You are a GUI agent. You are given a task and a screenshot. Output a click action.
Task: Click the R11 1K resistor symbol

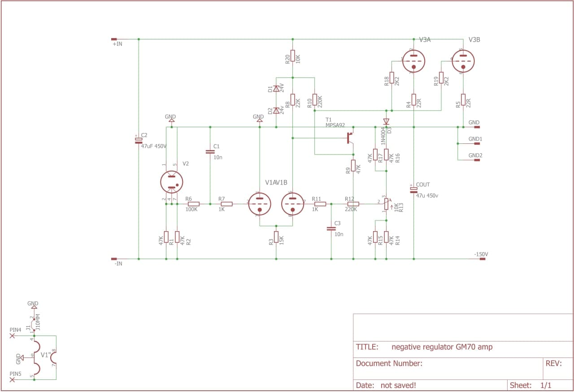320,204
